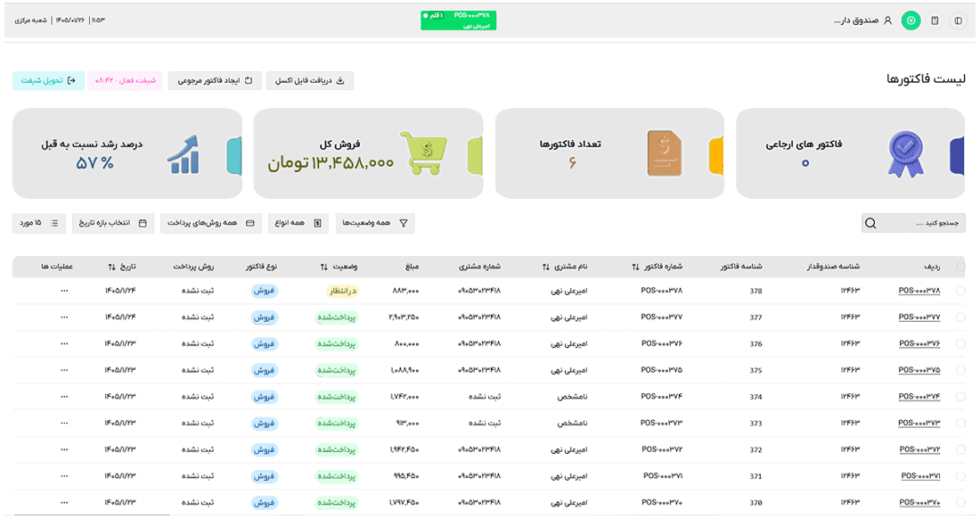This screenshot has height=519, width=980.
Task: Open the three-dot actions menu for row 374
Action: pyautogui.click(x=64, y=397)
